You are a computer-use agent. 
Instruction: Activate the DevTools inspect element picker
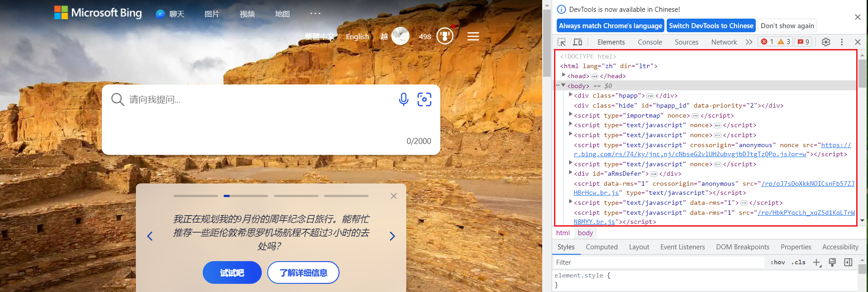[562, 42]
